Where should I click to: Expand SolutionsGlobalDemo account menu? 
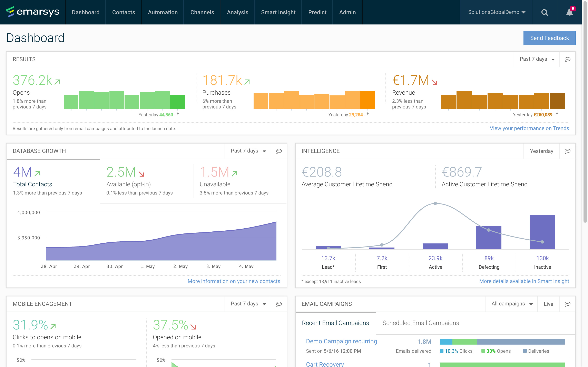[496, 12]
